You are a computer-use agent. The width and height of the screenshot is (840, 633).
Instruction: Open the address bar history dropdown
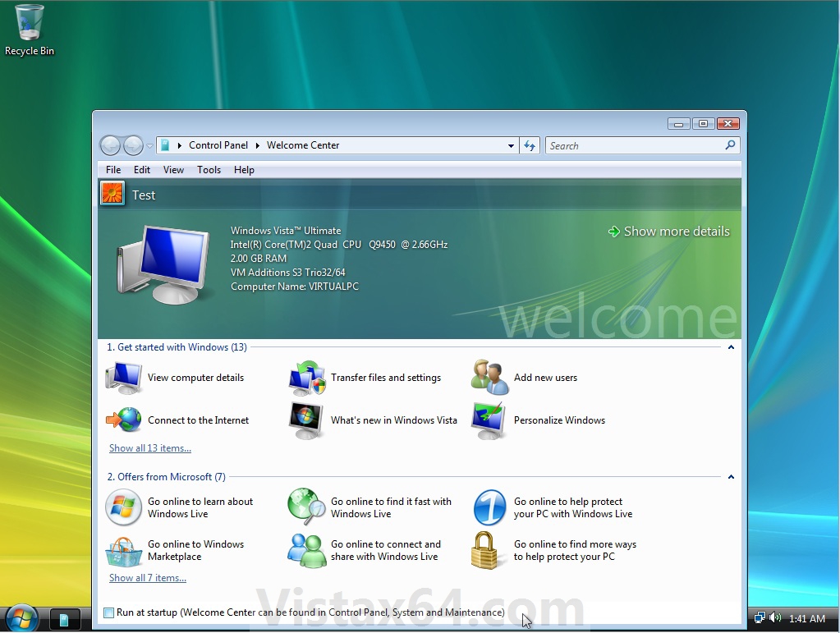511,145
